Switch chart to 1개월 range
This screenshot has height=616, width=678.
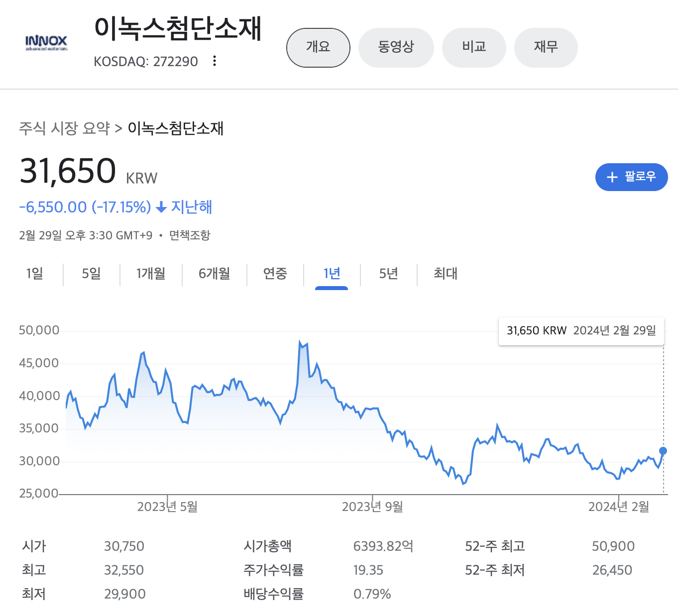point(151,274)
